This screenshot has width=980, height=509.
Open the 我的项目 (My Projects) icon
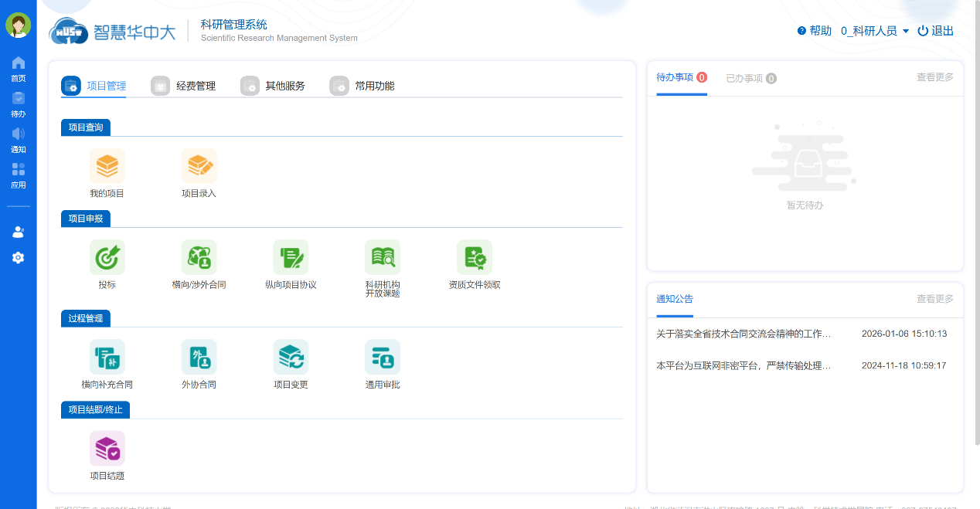click(107, 171)
